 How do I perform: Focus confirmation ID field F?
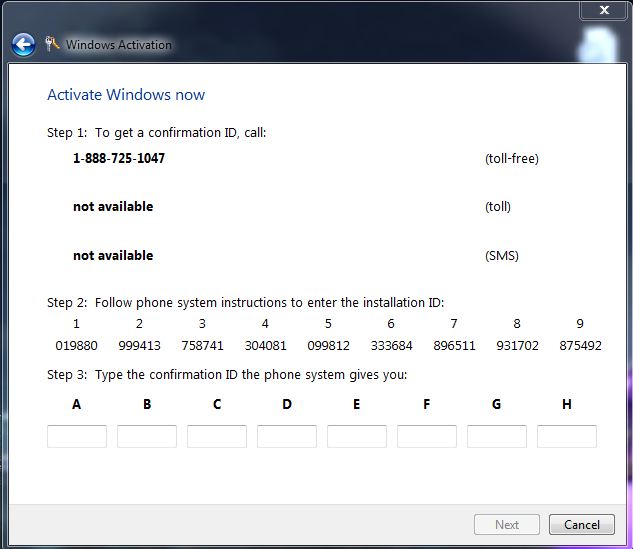427,436
